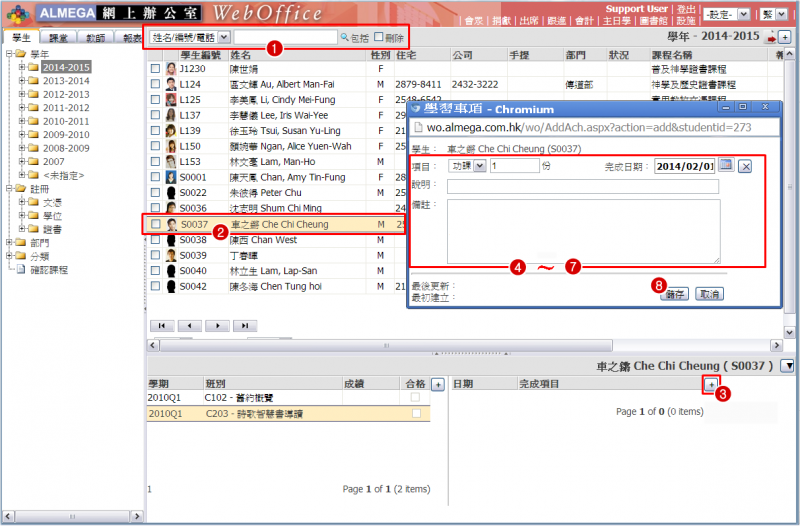Image resolution: width=800 pixels, height=526 pixels.
Task: Click photo of student L124
Action: 171,84
